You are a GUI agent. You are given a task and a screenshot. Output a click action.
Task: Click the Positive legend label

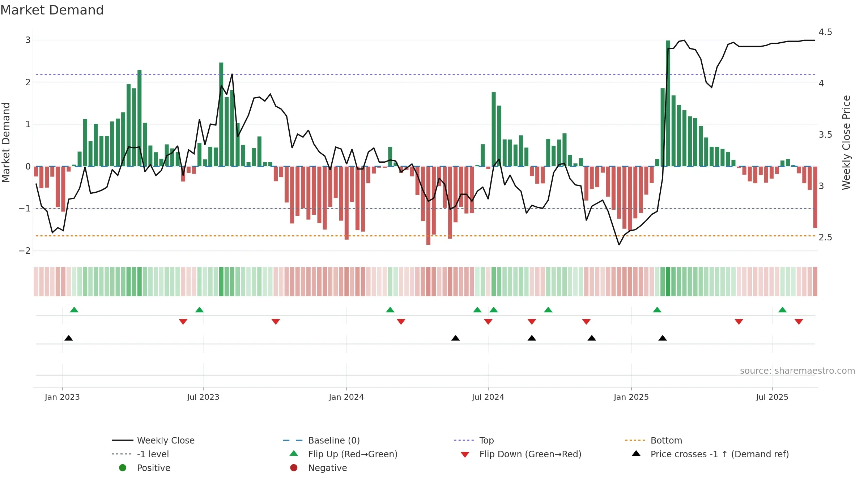[153, 468]
